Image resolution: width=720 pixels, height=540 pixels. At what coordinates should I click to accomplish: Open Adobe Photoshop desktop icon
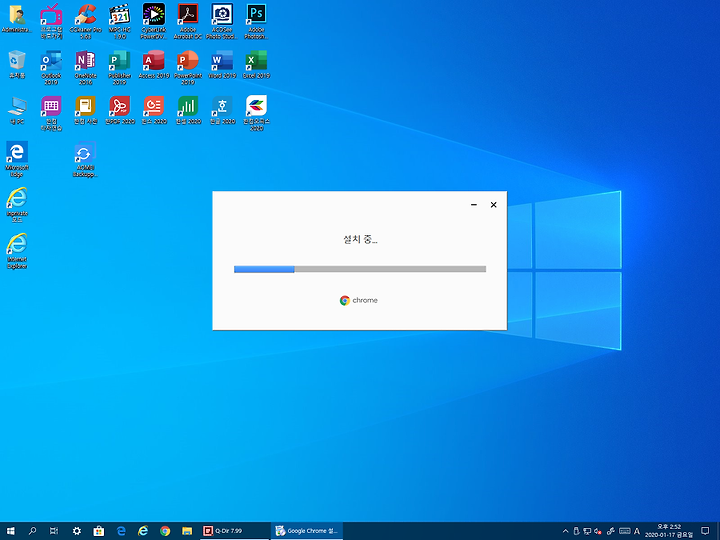(256, 21)
